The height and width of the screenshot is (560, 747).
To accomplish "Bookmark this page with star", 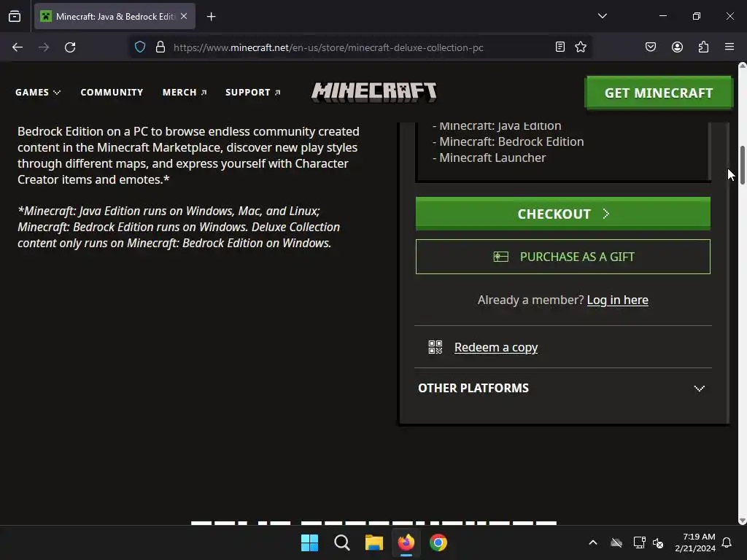I will tap(580, 47).
